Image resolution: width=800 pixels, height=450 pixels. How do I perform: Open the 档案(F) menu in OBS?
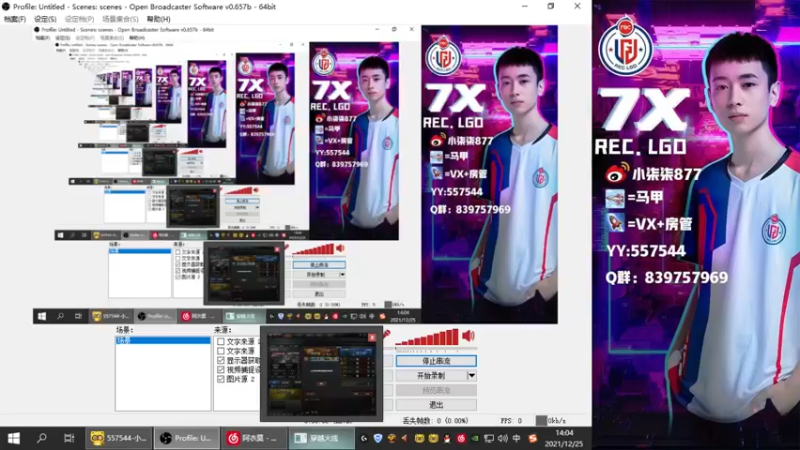pos(15,19)
